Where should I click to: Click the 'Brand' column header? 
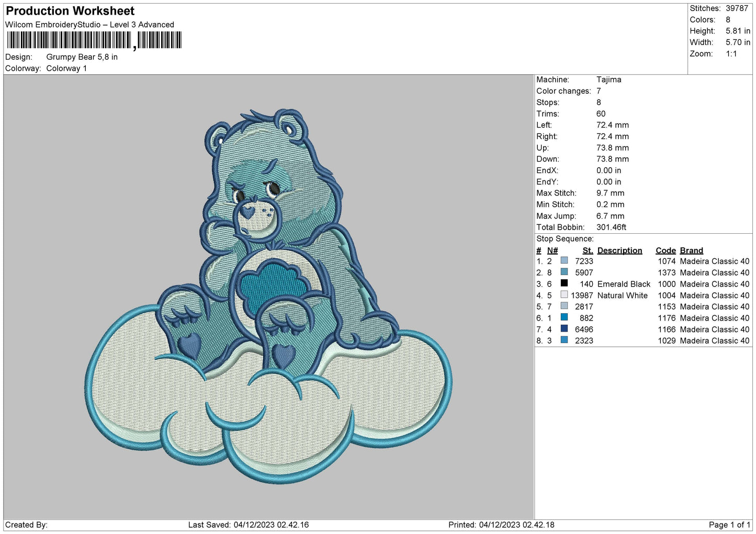pos(692,251)
